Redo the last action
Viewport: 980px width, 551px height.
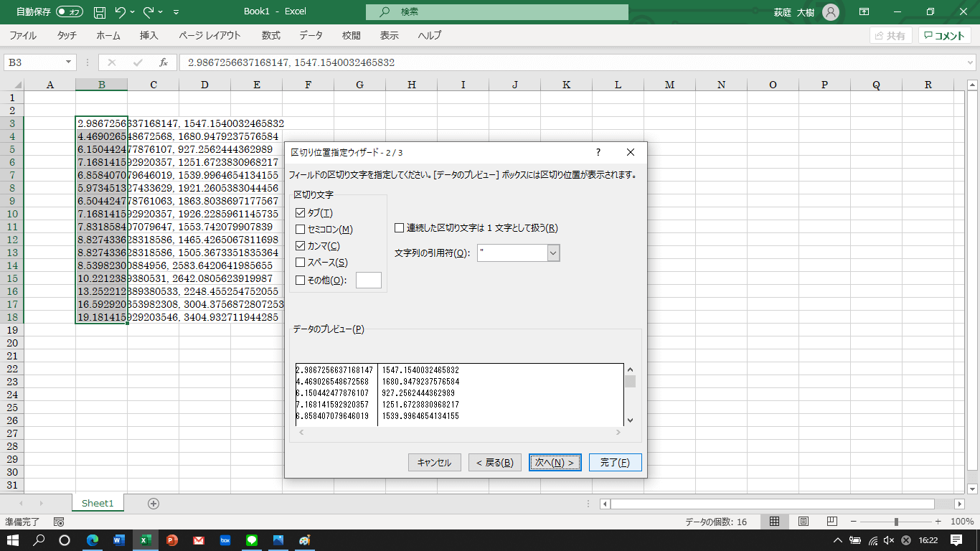(x=148, y=12)
